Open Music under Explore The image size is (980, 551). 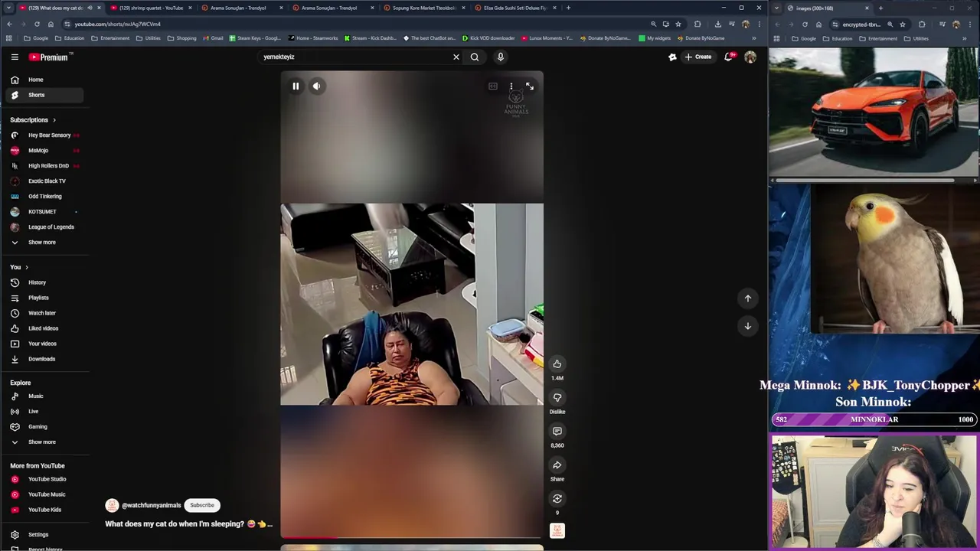tap(46, 396)
